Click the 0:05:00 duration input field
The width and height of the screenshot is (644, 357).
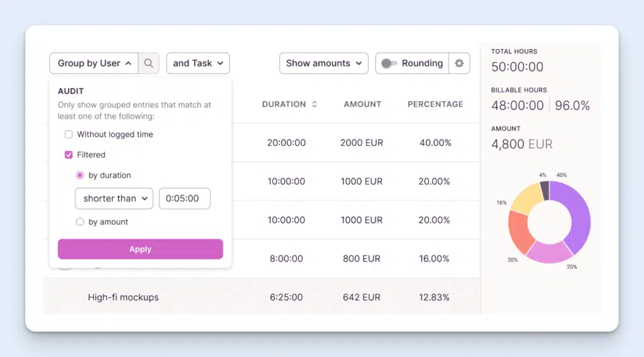point(184,199)
